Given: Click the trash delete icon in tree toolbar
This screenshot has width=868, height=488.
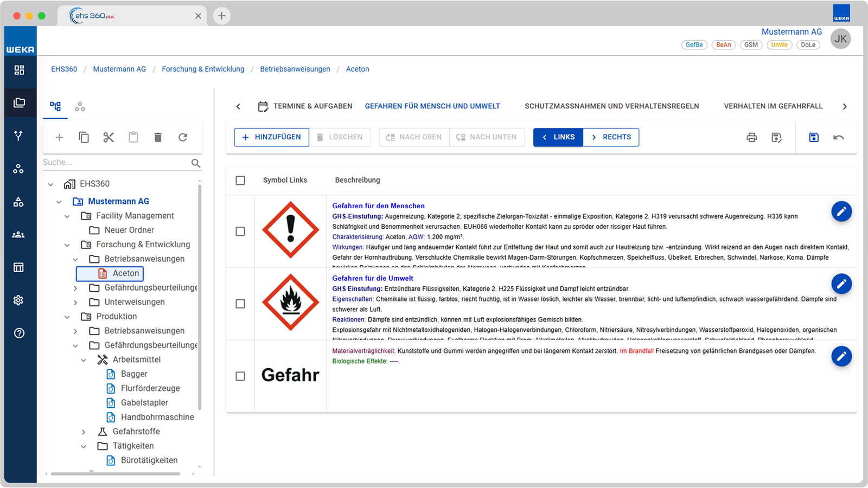Looking at the screenshot, I should [158, 137].
